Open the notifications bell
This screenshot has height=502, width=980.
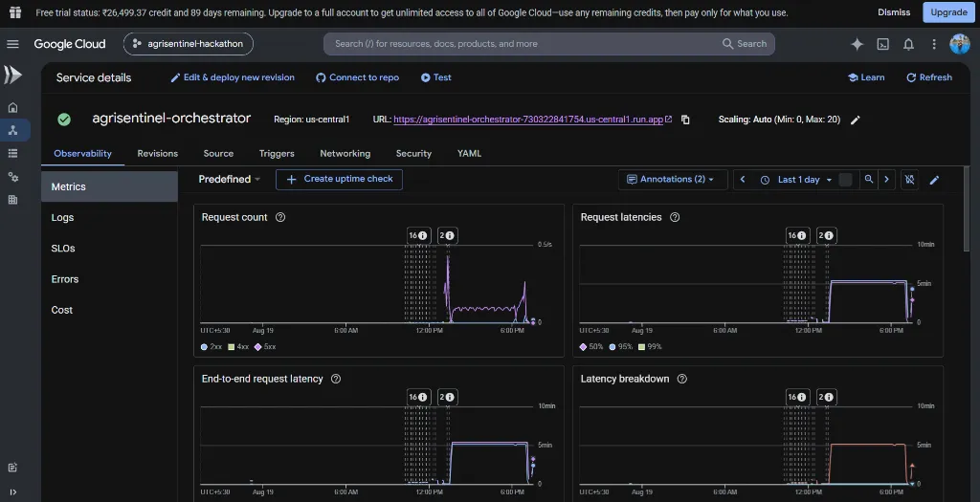click(909, 44)
